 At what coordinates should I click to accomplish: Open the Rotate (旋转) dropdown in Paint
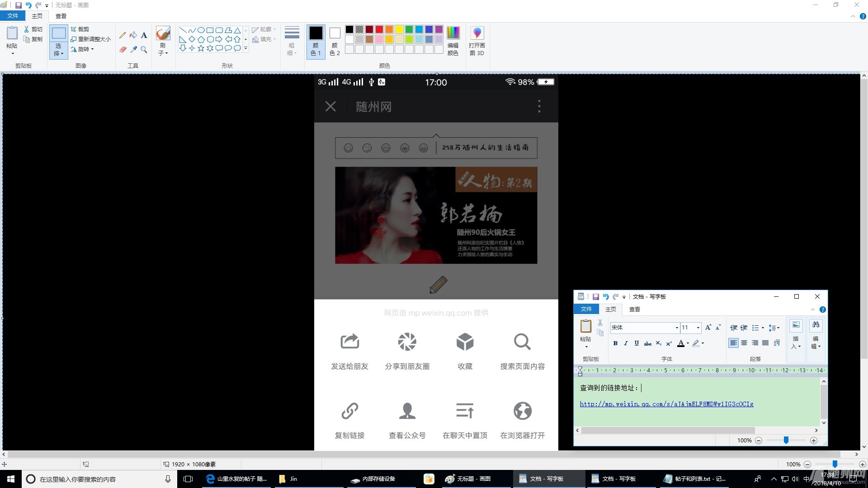pyautogui.click(x=82, y=49)
